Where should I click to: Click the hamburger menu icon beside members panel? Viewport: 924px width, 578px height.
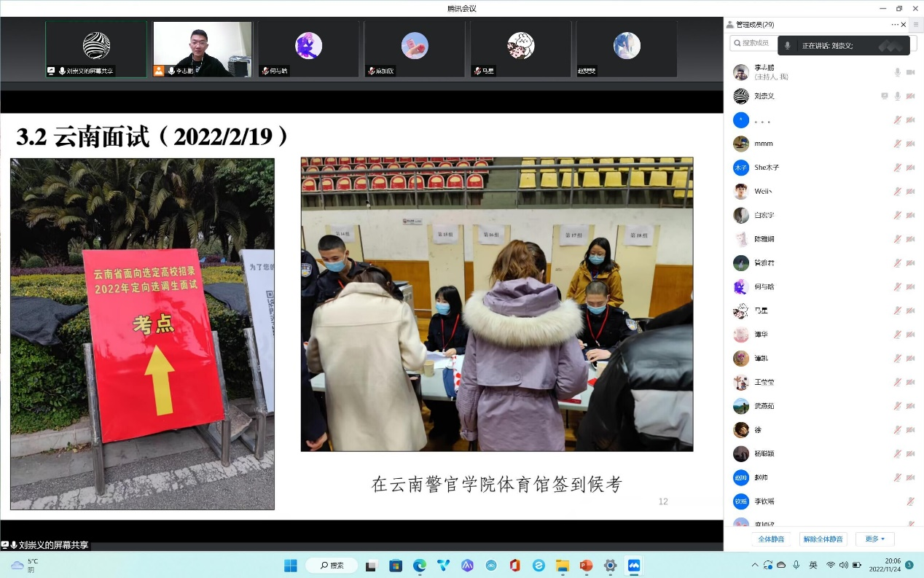pos(916,25)
